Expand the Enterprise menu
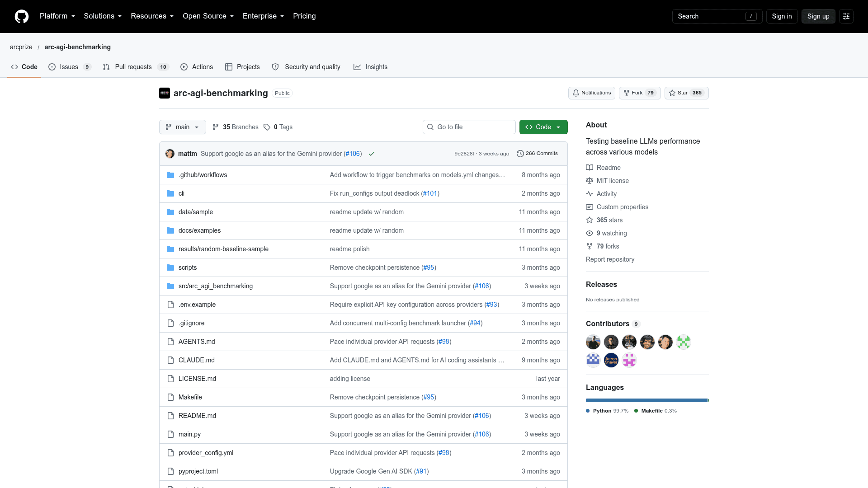The image size is (868, 488). (263, 16)
